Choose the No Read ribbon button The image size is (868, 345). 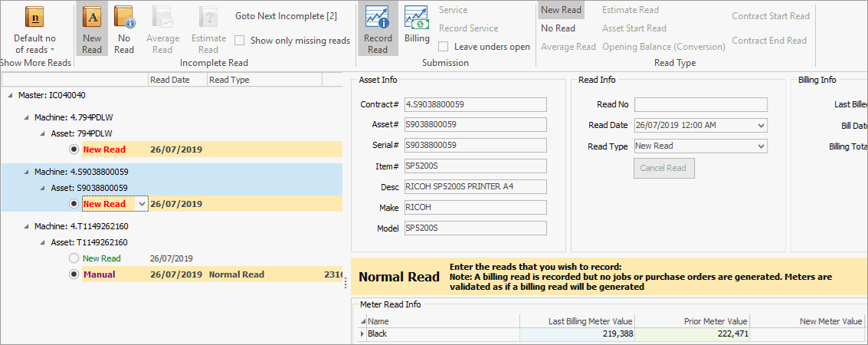point(124,30)
